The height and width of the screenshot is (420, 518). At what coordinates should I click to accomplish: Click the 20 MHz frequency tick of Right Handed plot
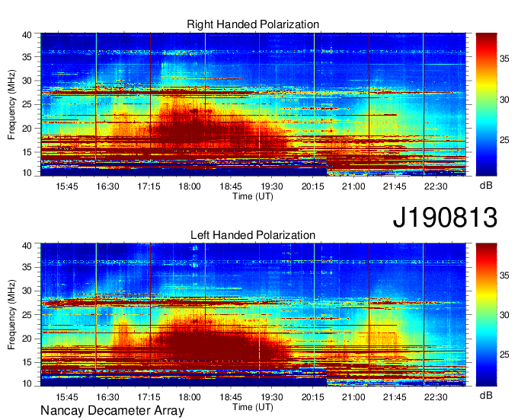27,129
